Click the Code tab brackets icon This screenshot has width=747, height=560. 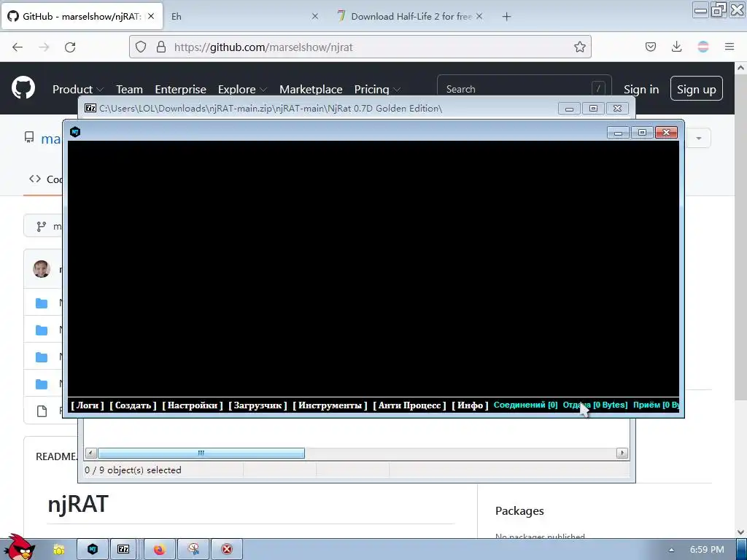(x=35, y=179)
